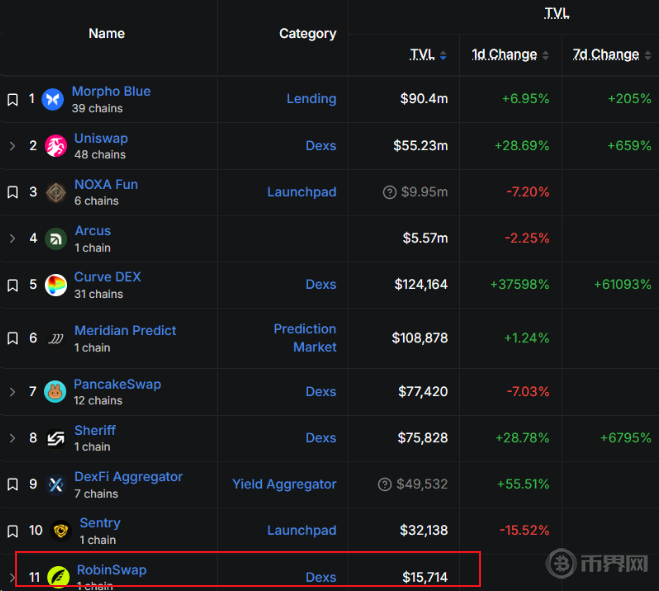Bookmark the NOXA Fun protocol
This screenshot has width=659, height=591.
pyautogui.click(x=13, y=192)
